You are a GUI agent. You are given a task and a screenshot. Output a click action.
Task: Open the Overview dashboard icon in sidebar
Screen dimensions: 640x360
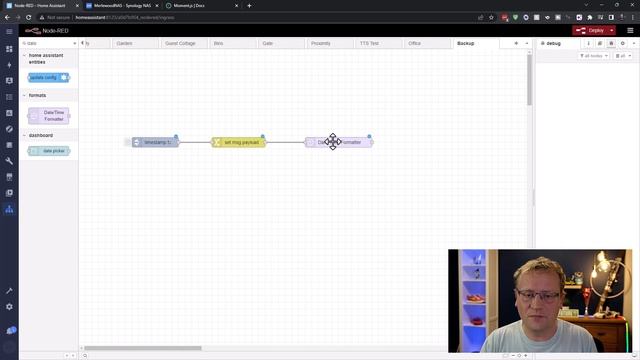point(9,49)
